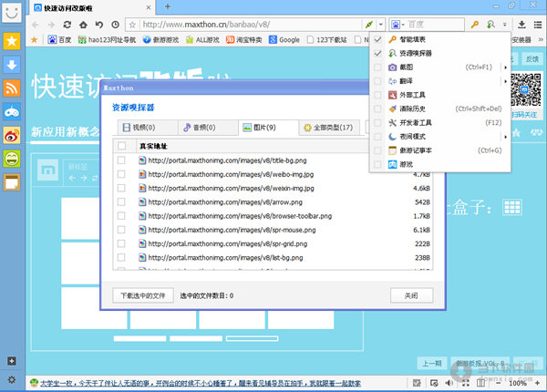Check the browser-toolbar.png row checkbox
The image size is (547, 392).
point(121,216)
